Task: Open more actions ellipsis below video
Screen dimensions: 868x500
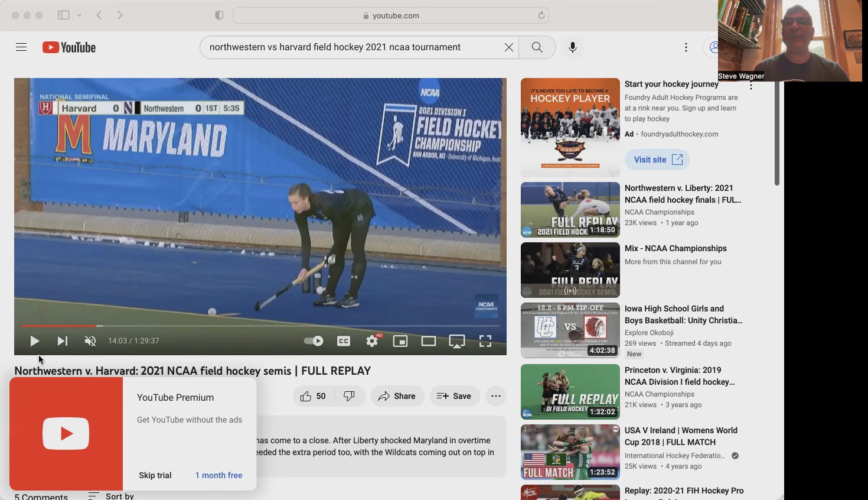Action: click(496, 396)
